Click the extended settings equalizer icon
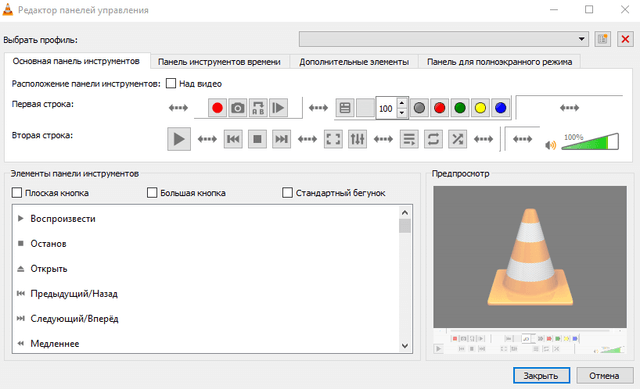 pyautogui.click(x=357, y=139)
